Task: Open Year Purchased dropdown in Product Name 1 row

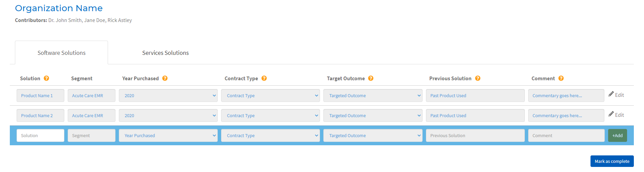Action: click(168, 95)
